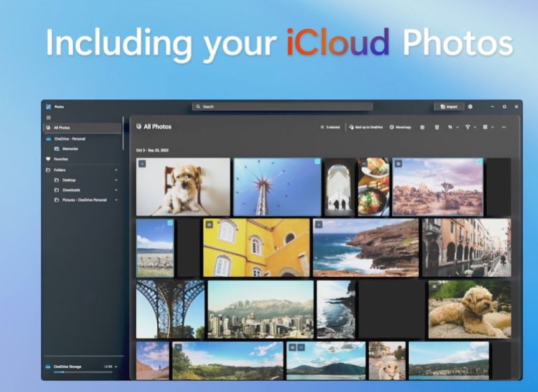The image size is (538, 392).
Task: Click the Favorites heart icon
Action: point(48,159)
